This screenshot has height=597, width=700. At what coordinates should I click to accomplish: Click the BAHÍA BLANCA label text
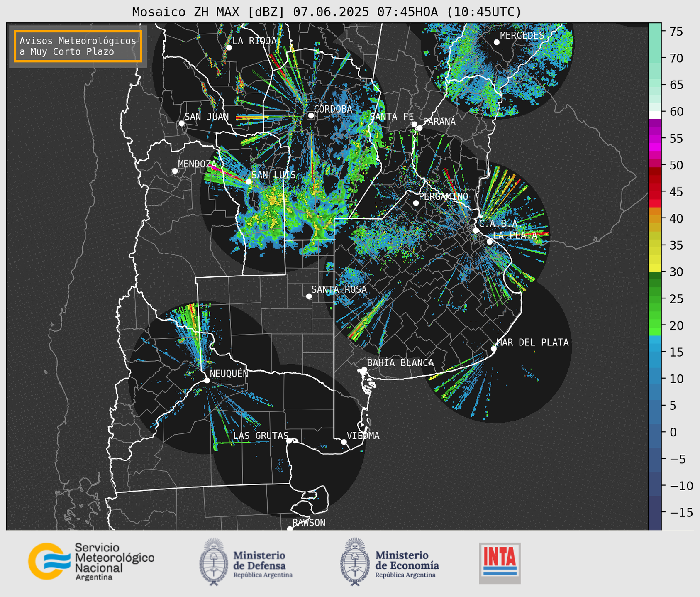click(400, 363)
